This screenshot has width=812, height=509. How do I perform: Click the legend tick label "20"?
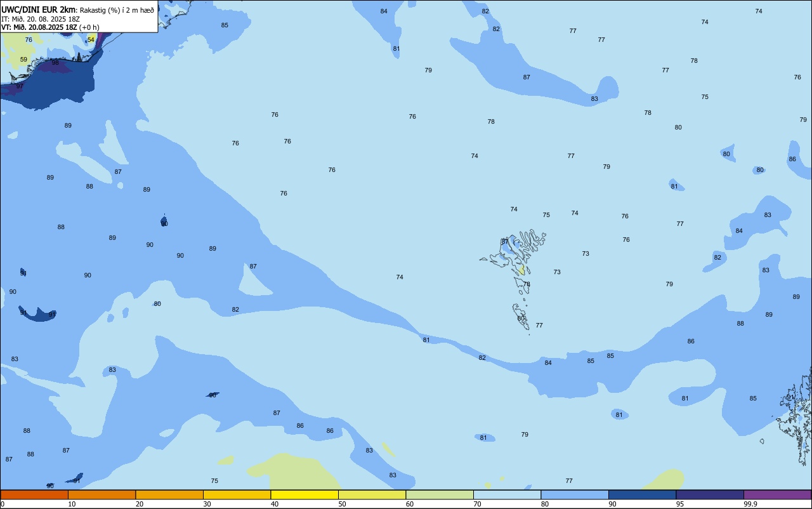[x=140, y=504]
